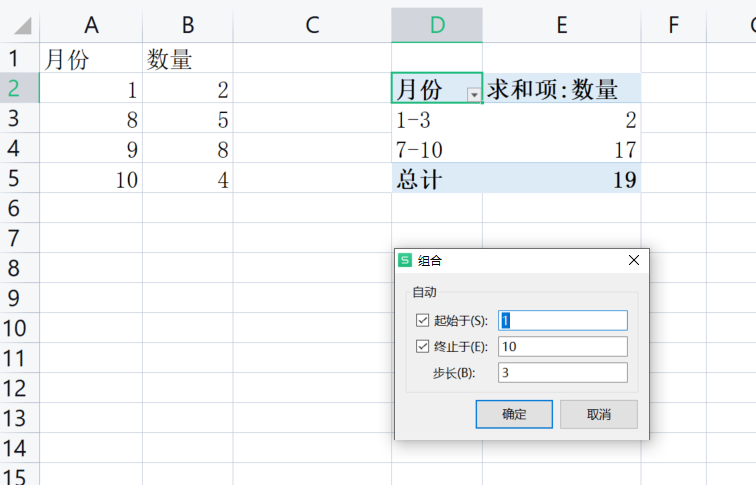The image size is (756, 485).
Task: Select pivot value 17
Action: tap(562, 148)
